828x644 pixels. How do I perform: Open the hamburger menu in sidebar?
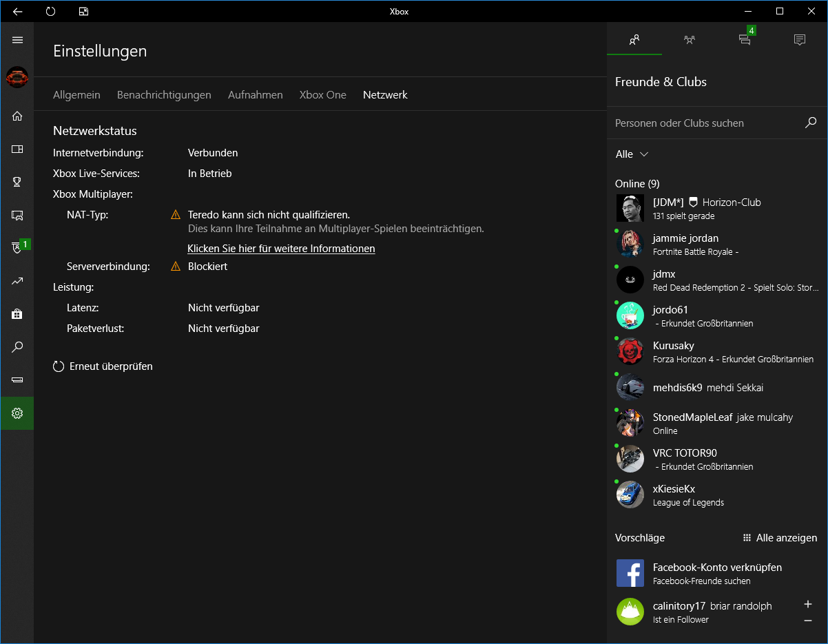(17, 41)
